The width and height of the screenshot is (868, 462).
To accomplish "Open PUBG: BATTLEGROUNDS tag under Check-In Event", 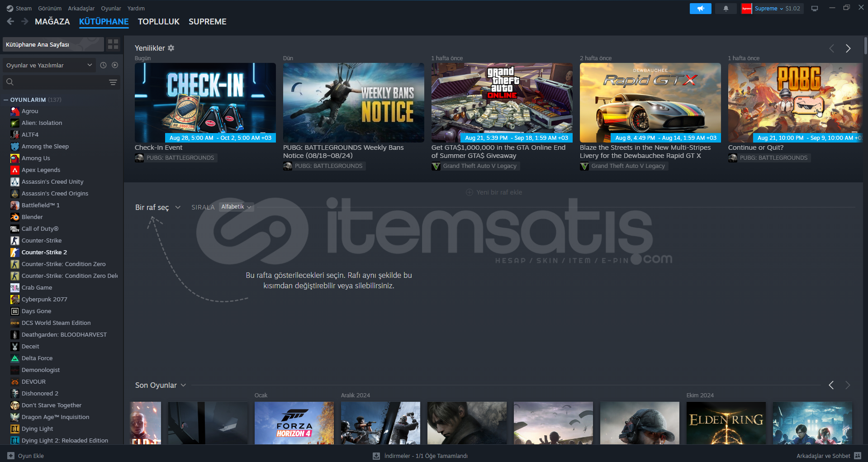I will 176,158.
